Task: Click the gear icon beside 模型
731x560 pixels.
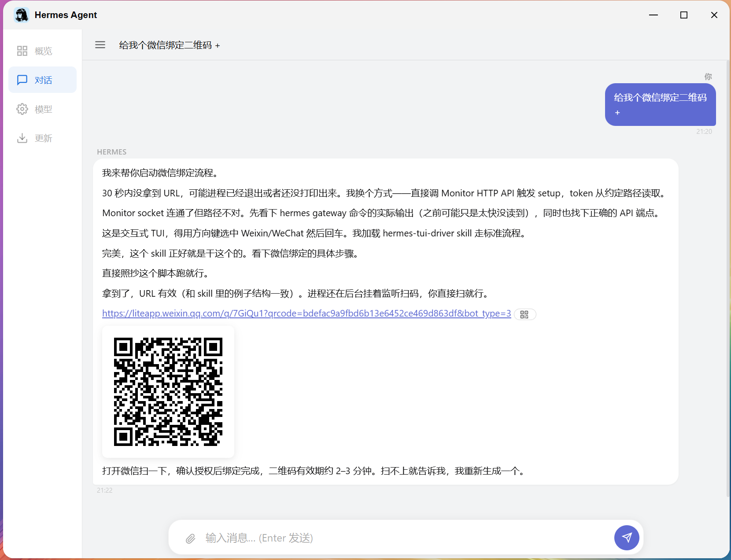Action: tap(22, 109)
